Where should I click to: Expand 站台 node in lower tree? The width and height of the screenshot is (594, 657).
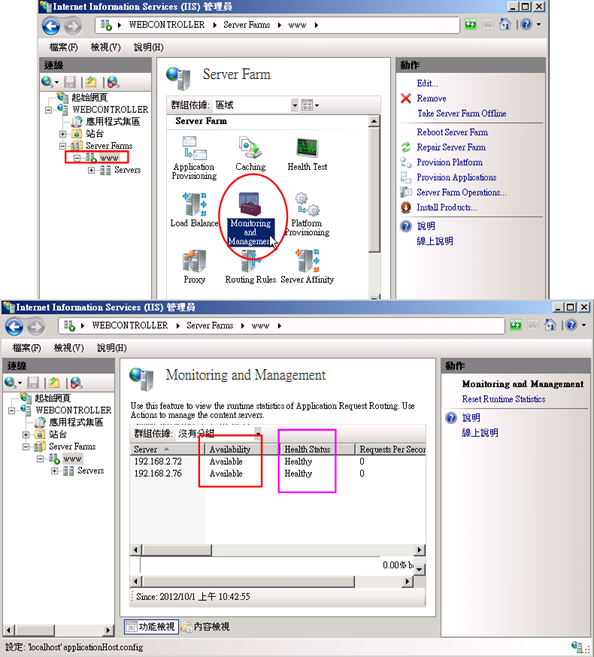pos(26,435)
